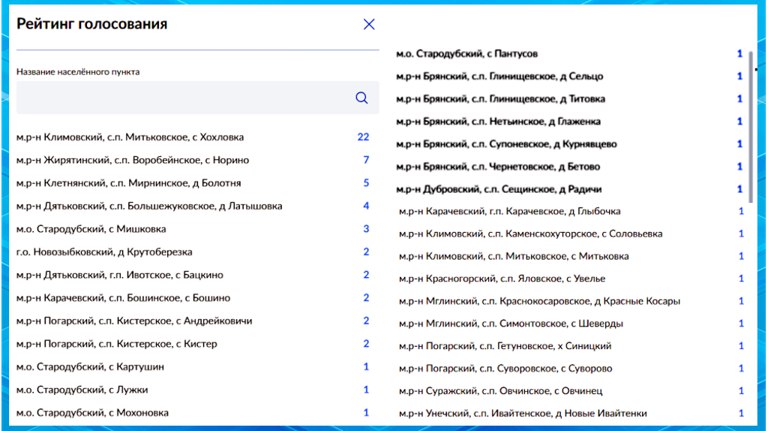768x431 pixels.
Task: Select row 'м.о. Стародубский, с Мишковка'
Action: tap(192, 229)
